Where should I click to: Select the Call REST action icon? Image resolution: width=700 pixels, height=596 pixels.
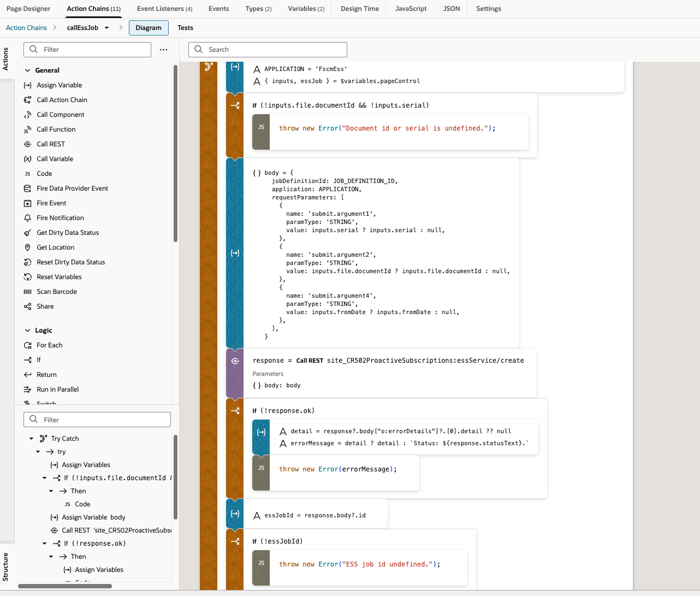coord(27,144)
